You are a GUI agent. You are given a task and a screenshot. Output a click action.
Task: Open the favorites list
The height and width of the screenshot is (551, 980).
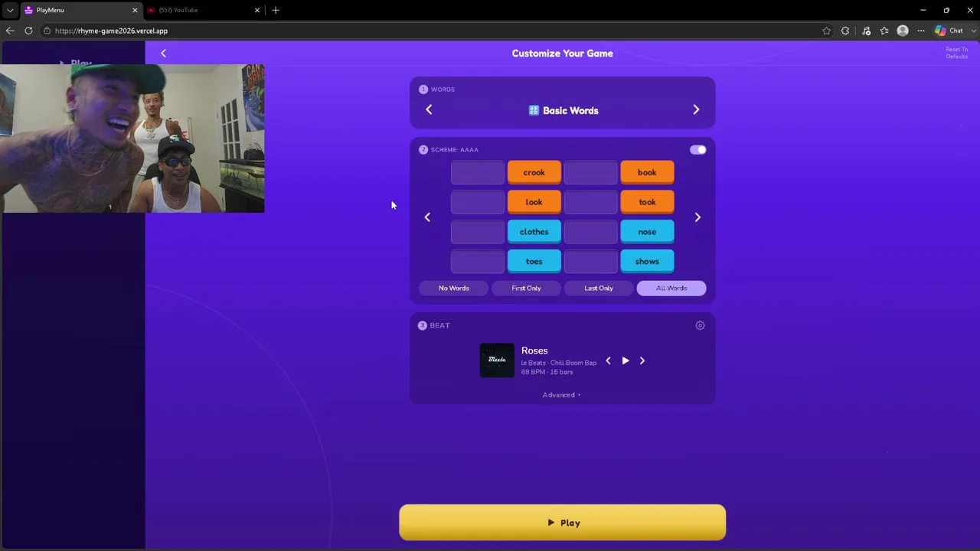pyautogui.click(x=884, y=31)
